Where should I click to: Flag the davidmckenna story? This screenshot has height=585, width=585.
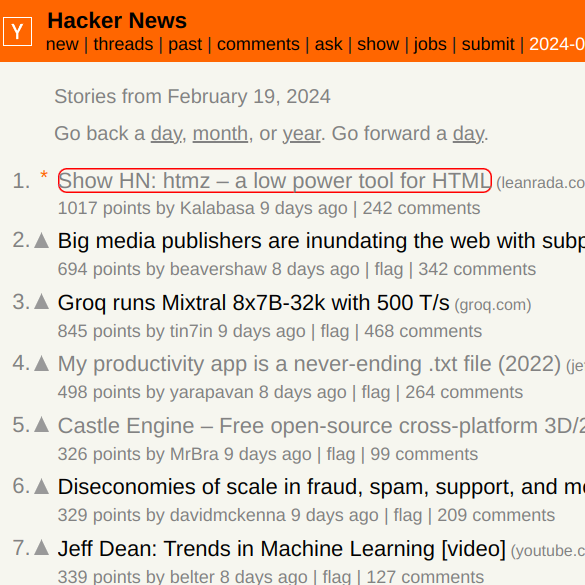408,516
